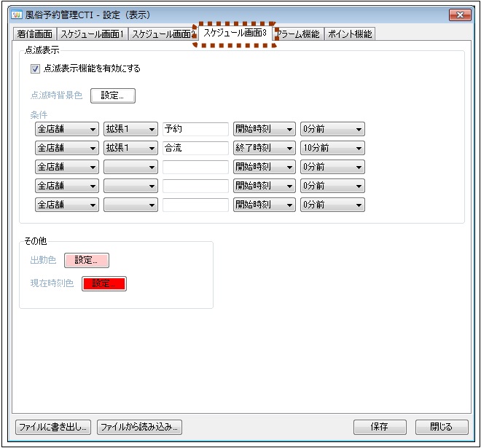Click the 予約 text field

(x=195, y=130)
